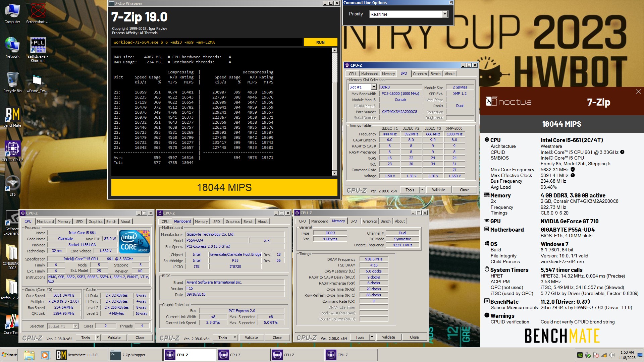Open the ET6 desktop icon
The width and height of the screenshot is (644, 362).
[x=12, y=186]
